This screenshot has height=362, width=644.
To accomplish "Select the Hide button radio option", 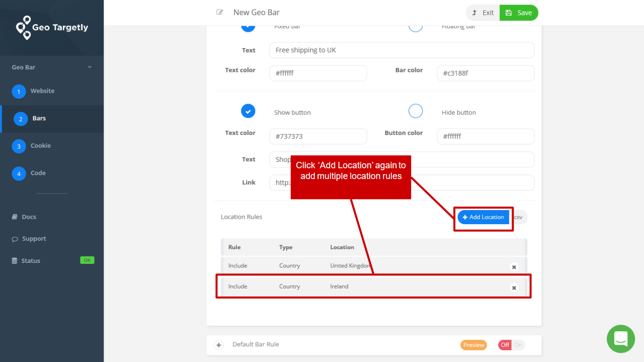I will tap(415, 111).
